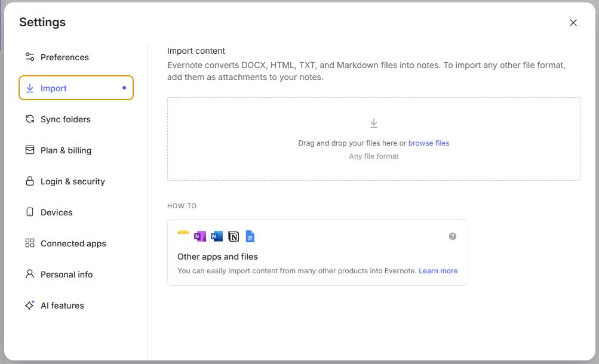Click the Preferences sliders icon
Screen dimensions: 599x364
[x=30, y=57]
